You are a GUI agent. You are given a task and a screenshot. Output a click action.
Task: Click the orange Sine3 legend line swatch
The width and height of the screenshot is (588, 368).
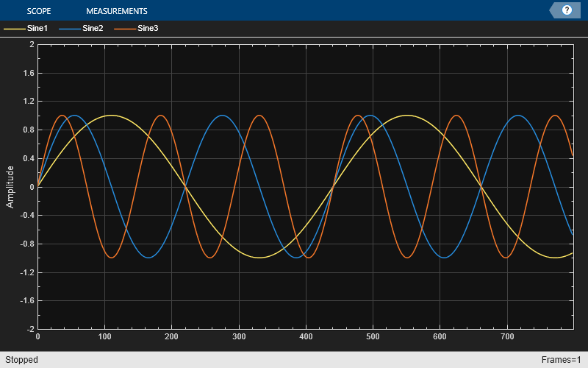[x=124, y=29]
